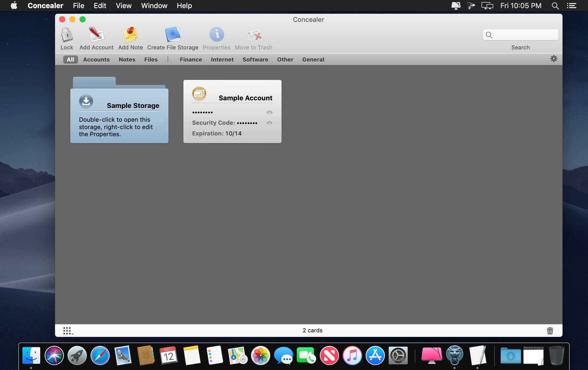Click the Sample Storage download icon
Screen dimensions: 588x370
[86, 101]
